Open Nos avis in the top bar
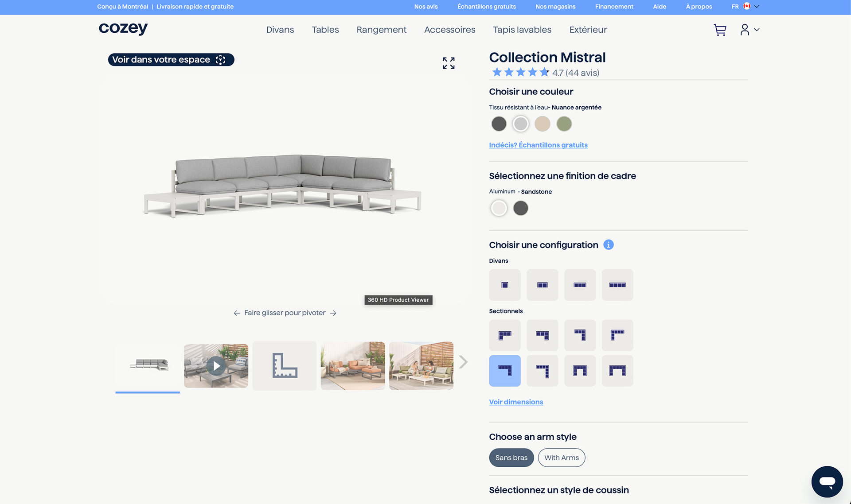Viewport: 851px width, 504px height. pos(426,6)
